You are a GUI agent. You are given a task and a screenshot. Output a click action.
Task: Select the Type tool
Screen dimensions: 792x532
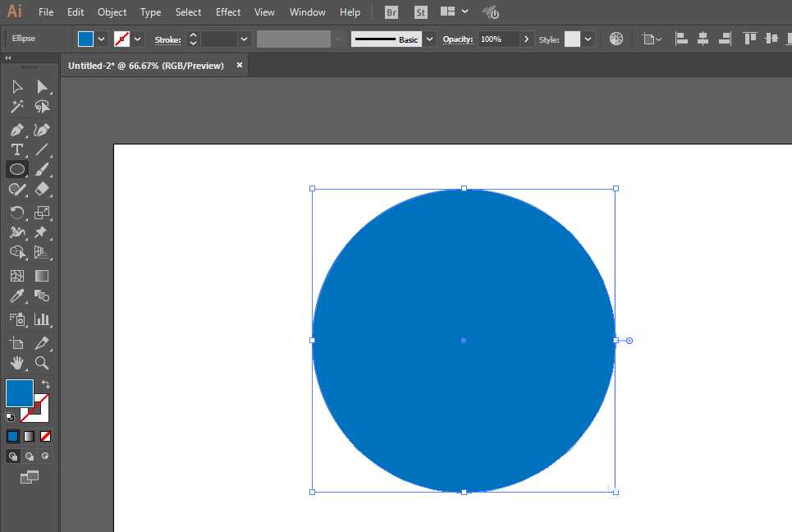16,150
